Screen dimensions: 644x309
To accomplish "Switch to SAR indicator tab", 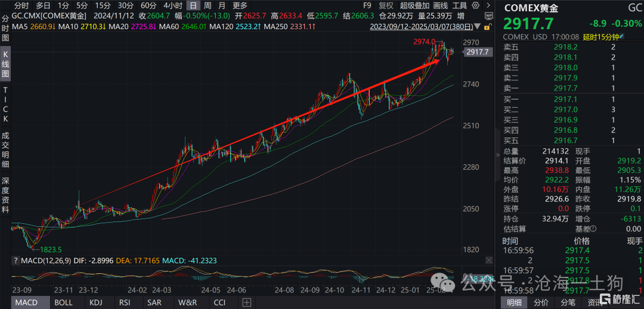I will tap(154, 302).
